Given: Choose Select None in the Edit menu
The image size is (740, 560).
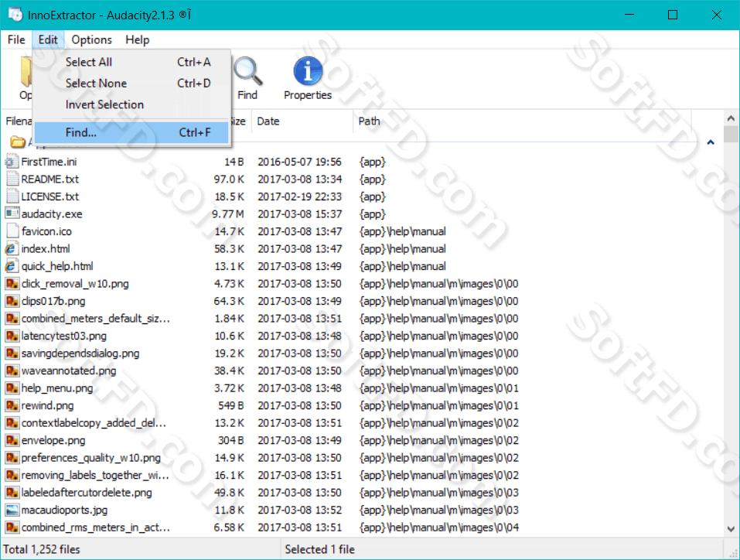Looking at the screenshot, I should (131, 84).
